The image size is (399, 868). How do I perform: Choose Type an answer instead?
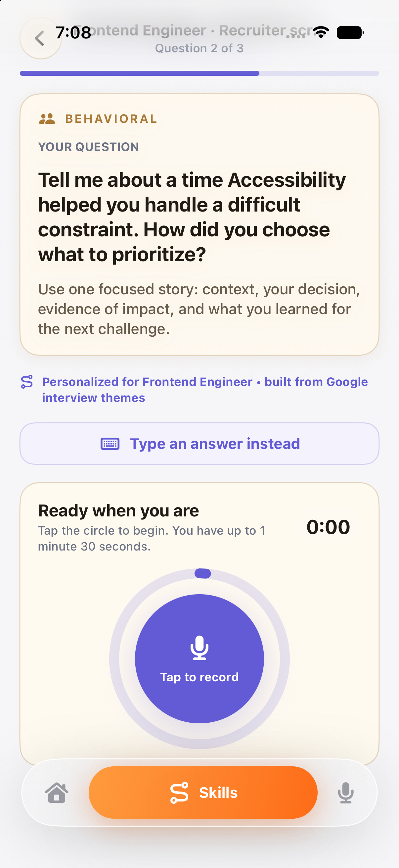199,444
